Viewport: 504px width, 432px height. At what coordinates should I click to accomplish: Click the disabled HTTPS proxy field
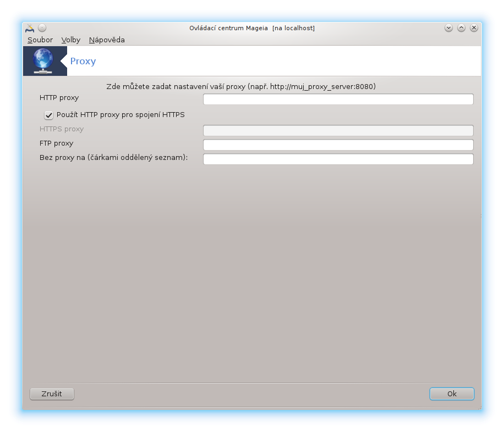pos(338,130)
